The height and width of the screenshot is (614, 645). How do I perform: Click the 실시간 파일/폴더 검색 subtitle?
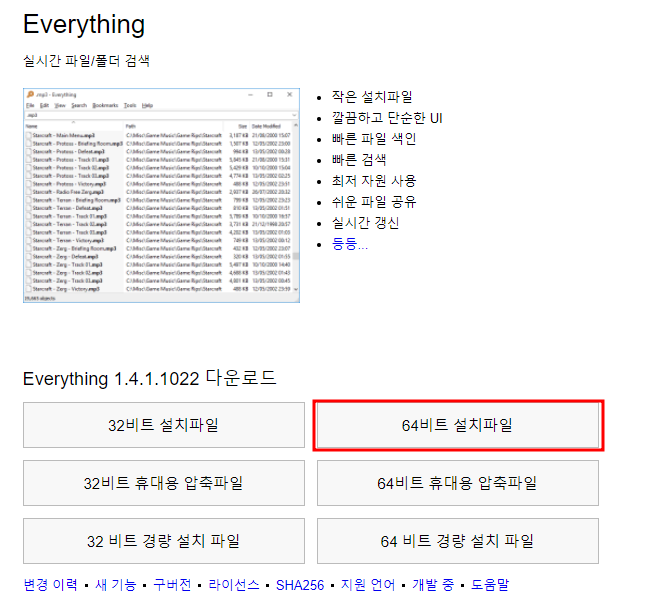[x=86, y=61]
